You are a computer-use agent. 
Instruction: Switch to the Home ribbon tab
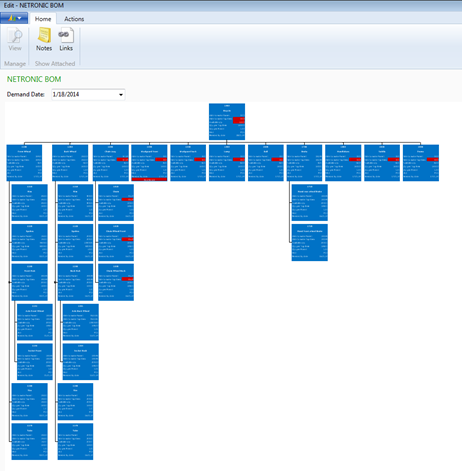click(43, 19)
